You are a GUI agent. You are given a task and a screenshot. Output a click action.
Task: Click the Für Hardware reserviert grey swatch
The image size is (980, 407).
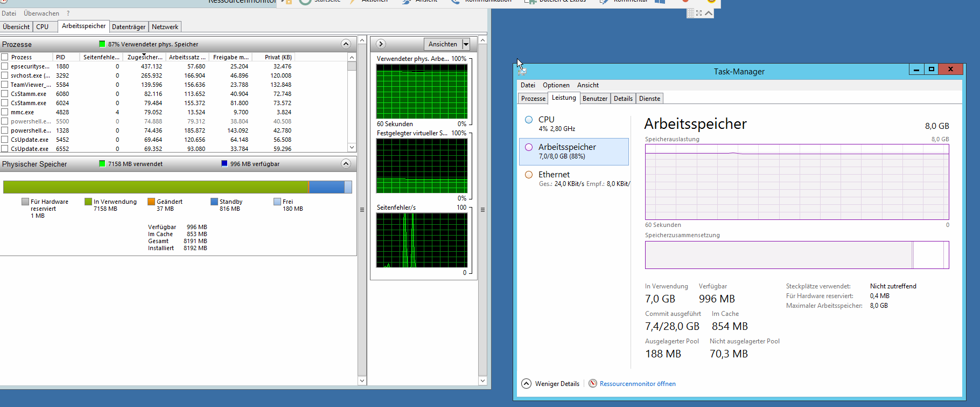pyautogui.click(x=25, y=202)
